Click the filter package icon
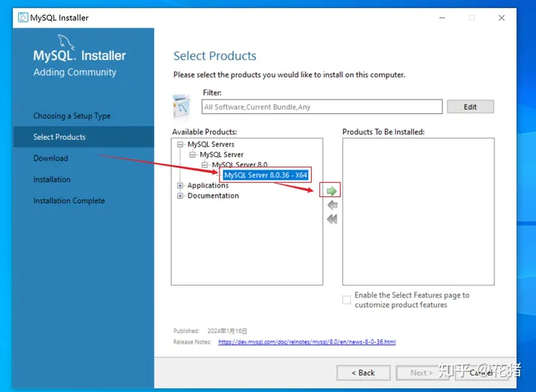The image size is (536, 392). pos(182,107)
